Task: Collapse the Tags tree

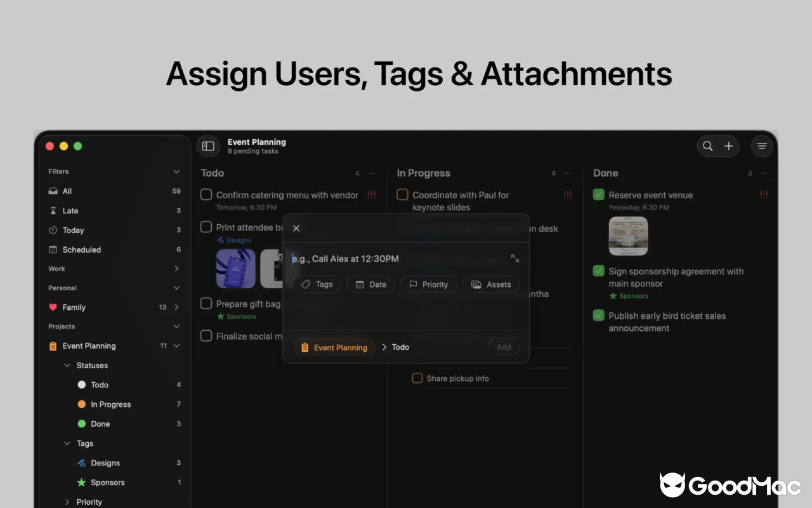Action: coord(67,443)
